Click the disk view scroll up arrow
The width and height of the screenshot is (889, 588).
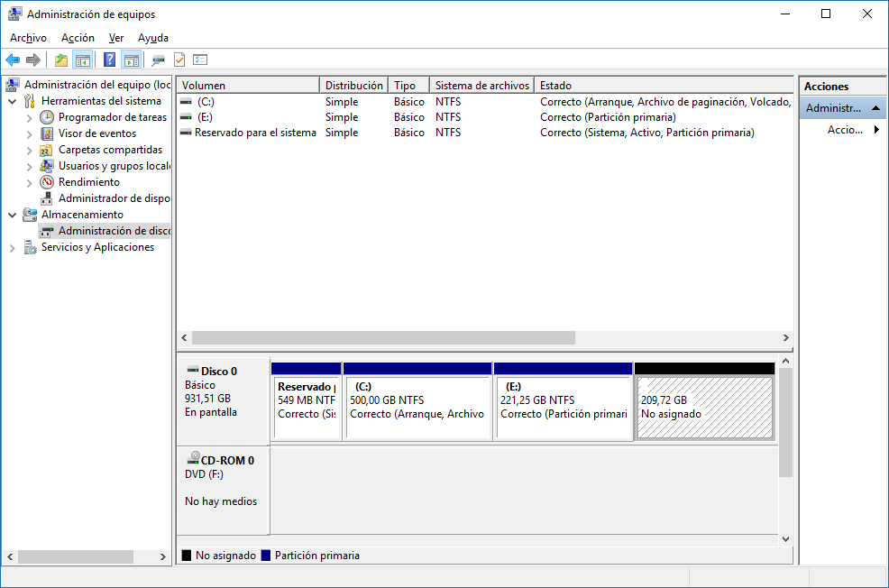click(x=785, y=362)
